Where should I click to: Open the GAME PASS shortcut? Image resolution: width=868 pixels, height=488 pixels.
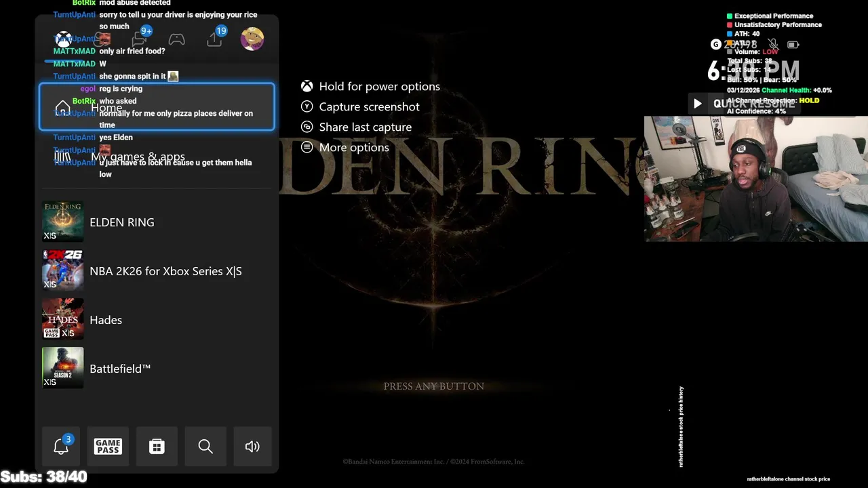pyautogui.click(x=108, y=446)
